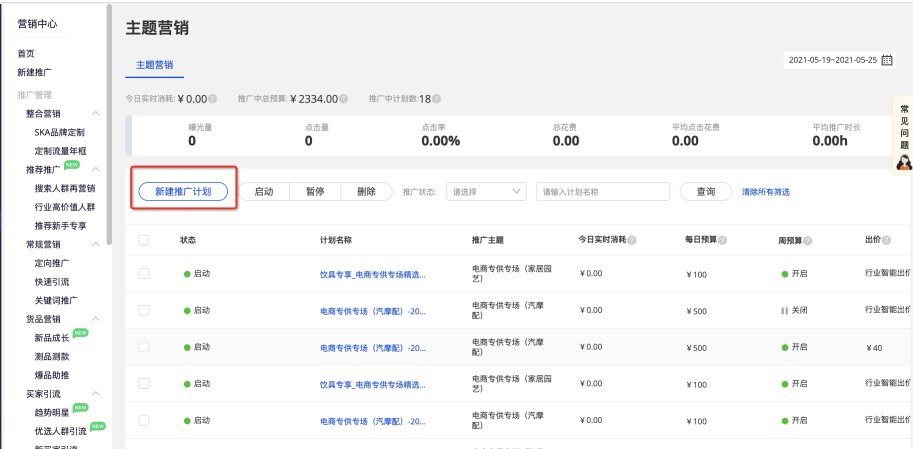Click help icon beside 推广中计划数

436,99
